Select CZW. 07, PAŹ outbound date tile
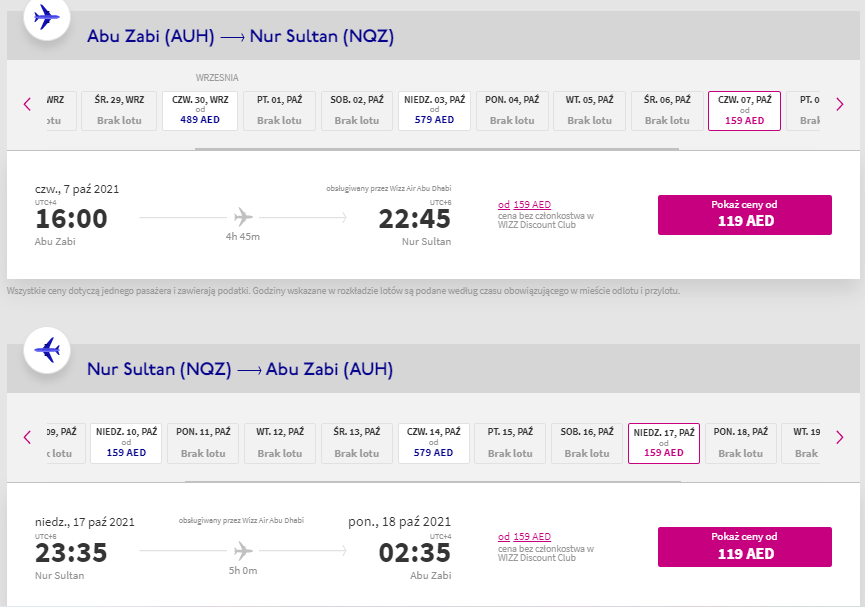 tap(744, 111)
